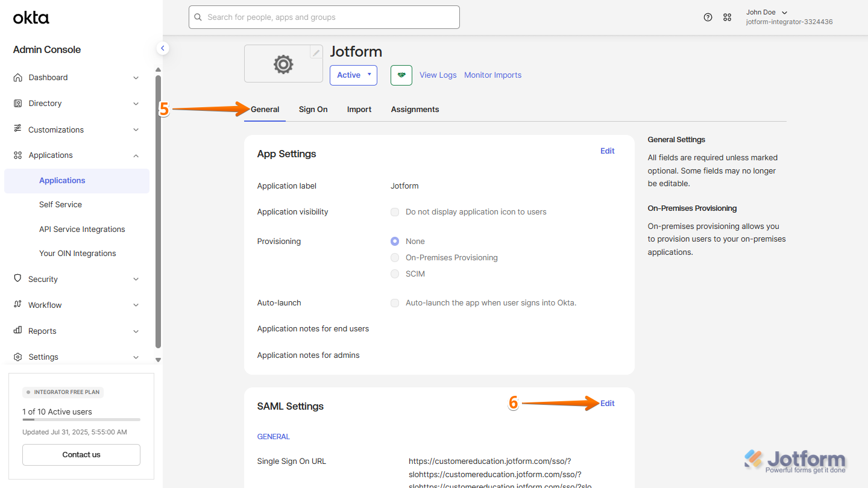Open Your OIN Integrations in sidebar
868x488 pixels.
pos(78,253)
